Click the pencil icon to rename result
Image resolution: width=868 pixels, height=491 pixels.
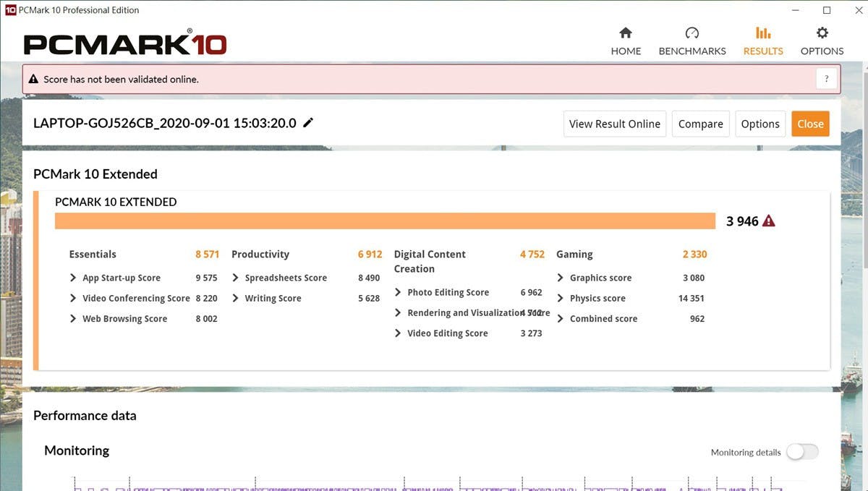(x=308, y=123)
